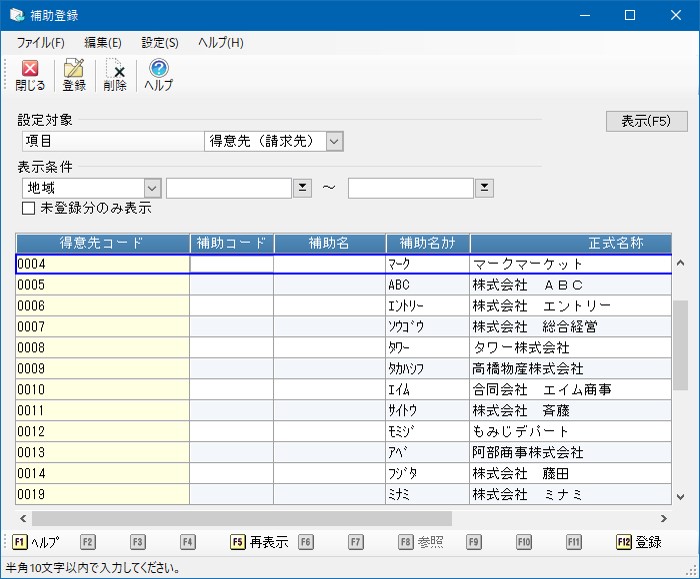Viewport: 700px width, 579px height.
Task: Click the 削除 (delete) toolbar icon
Action: (115, 75)
